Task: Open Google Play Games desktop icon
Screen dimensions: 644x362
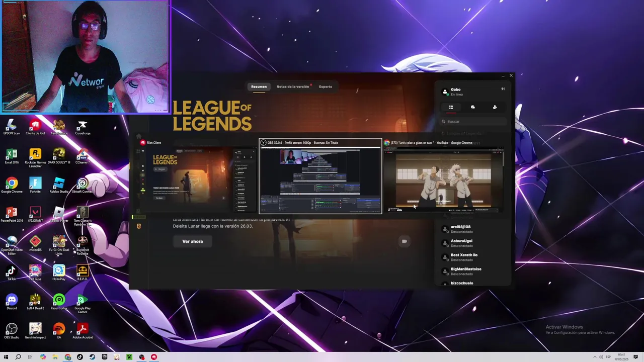Action: 83,303
